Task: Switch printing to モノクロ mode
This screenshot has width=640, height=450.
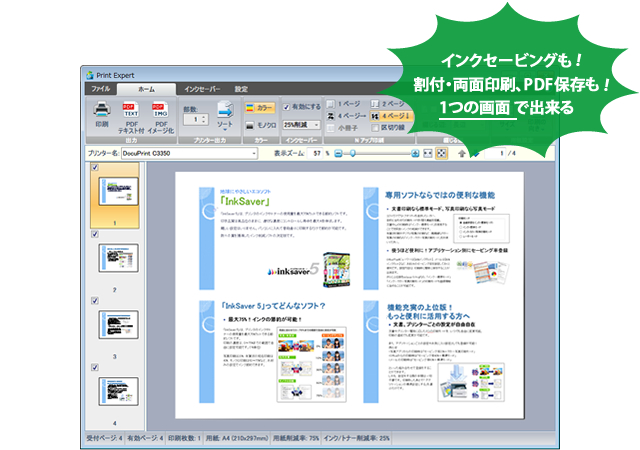Action: coord(261,125)
